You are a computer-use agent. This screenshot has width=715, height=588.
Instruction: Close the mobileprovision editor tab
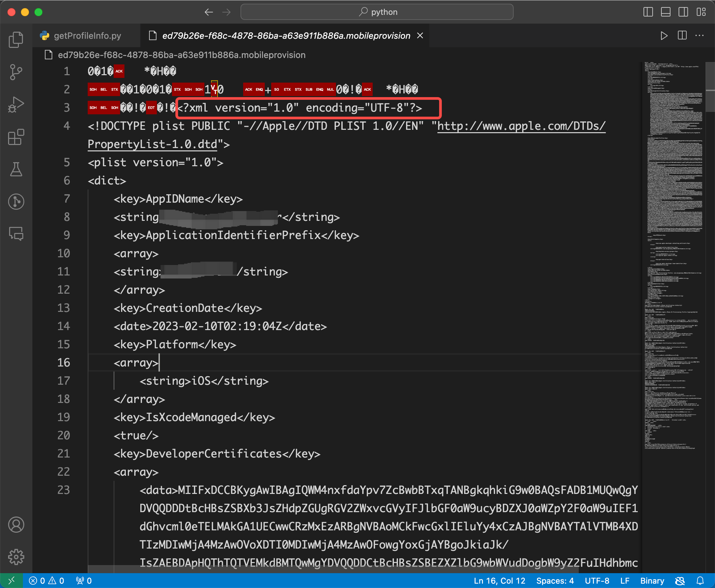click(420, 35)
